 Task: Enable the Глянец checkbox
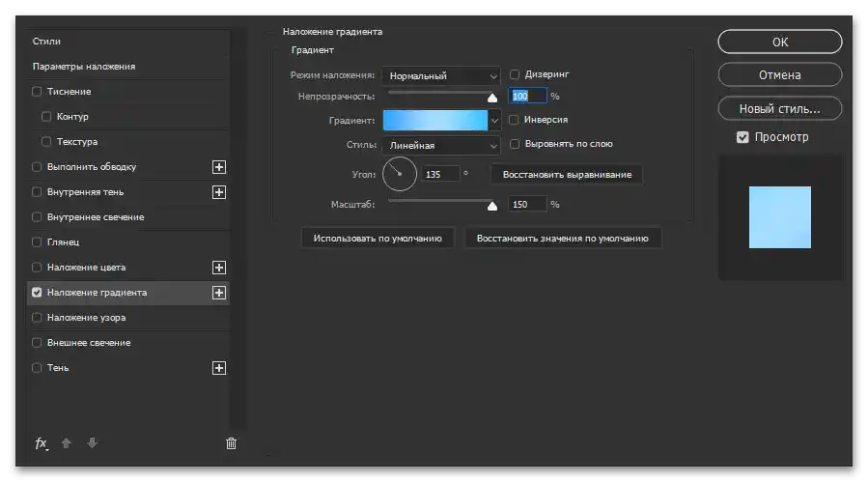pyautogui.click(x=37, y=242)
